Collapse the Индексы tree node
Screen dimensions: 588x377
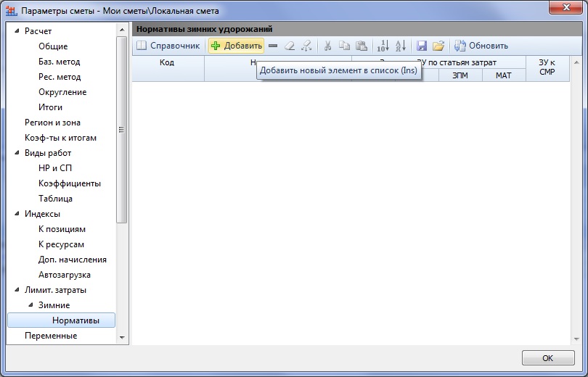(17, 214)
